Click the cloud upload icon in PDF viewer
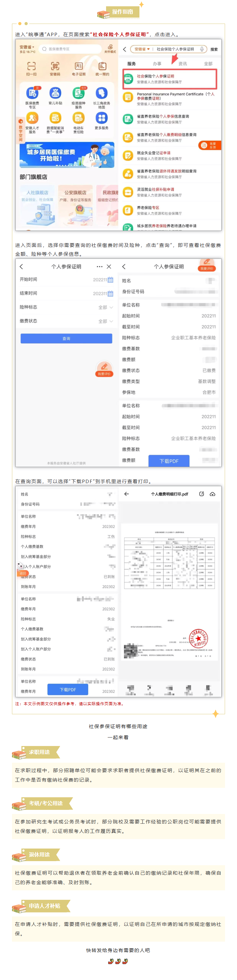 coord(212,494)
